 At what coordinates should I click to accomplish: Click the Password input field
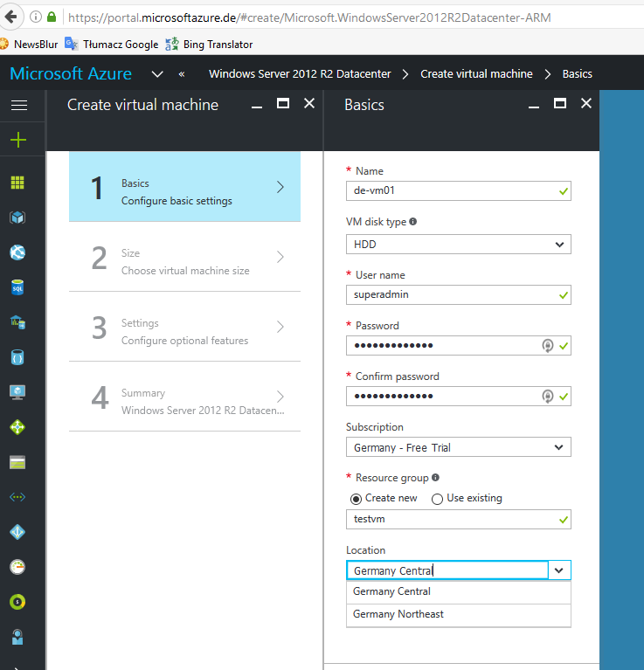coord(458,345)
